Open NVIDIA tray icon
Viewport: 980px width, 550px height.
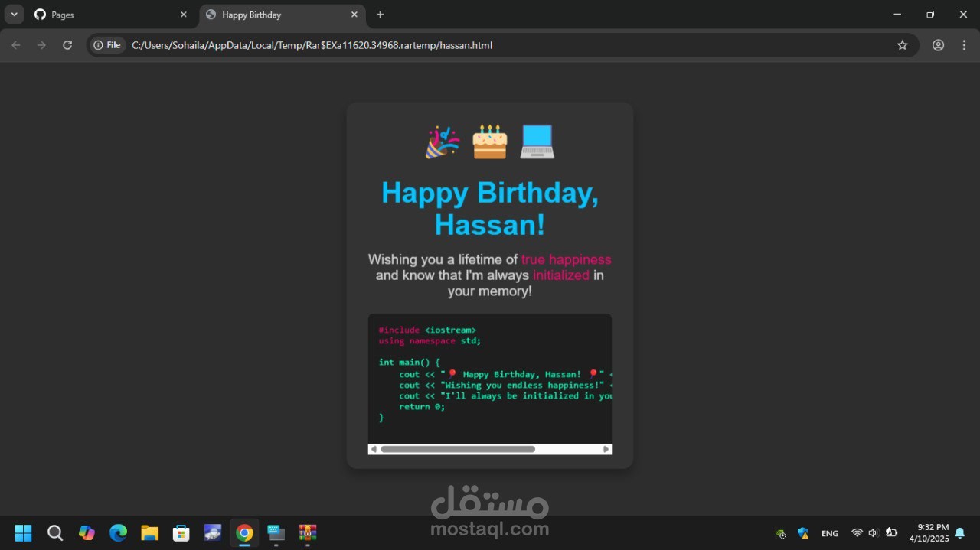point(780,533)
